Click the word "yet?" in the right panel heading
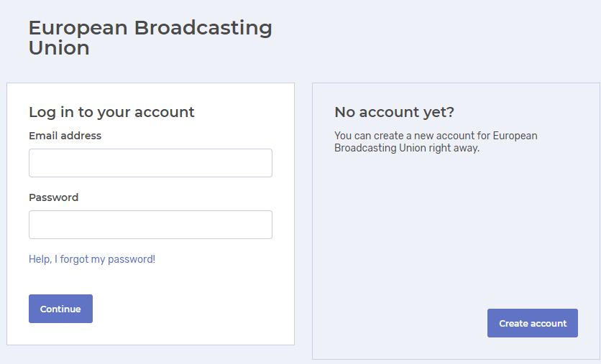 coord(437,112)
